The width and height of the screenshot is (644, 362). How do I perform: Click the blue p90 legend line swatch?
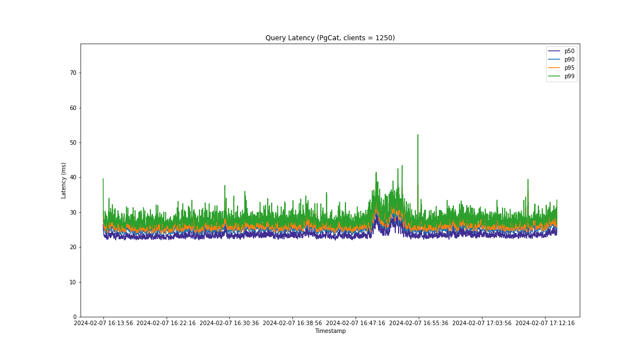[554, 60]
